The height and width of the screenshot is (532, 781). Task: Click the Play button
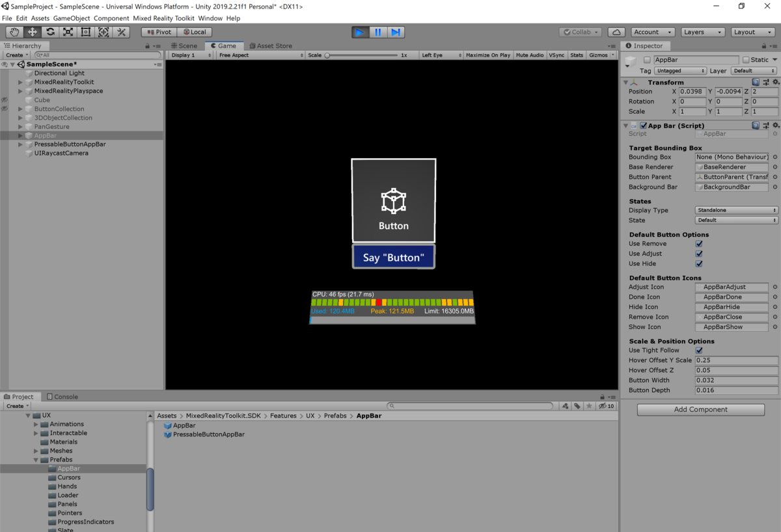point(360,32)
